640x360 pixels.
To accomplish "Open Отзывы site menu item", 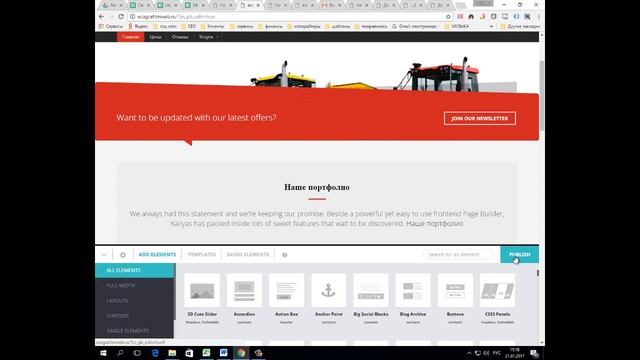I will tap(180, 37).
